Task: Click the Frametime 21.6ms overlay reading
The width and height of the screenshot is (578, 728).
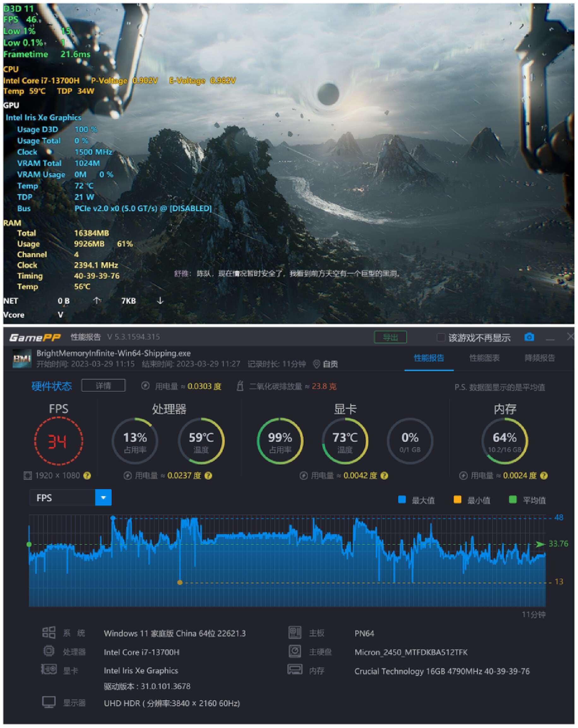Action: point(47,54)
